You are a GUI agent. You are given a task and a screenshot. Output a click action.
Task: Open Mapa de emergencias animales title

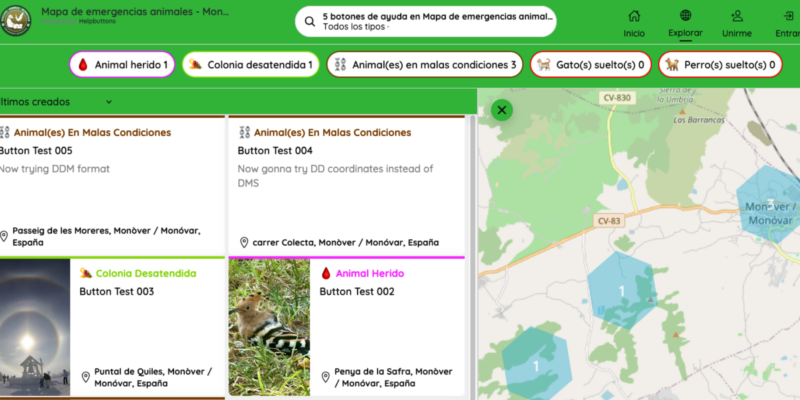tap(135, 11)
